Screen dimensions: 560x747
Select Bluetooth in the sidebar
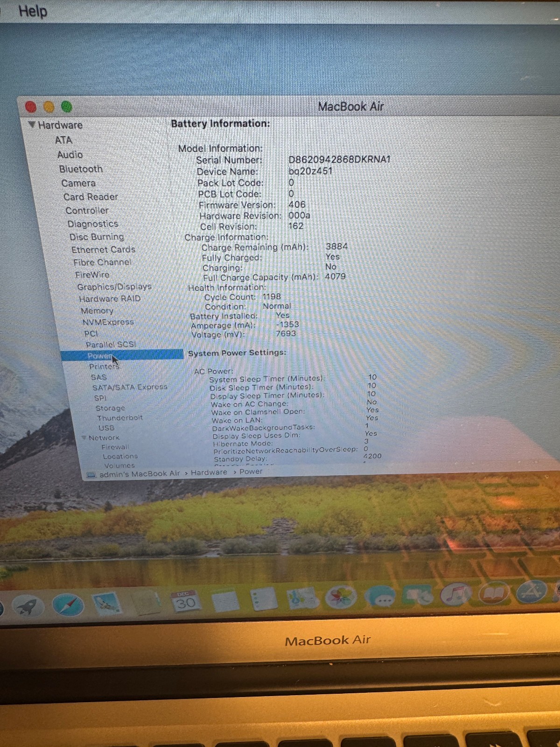point(81,169)
